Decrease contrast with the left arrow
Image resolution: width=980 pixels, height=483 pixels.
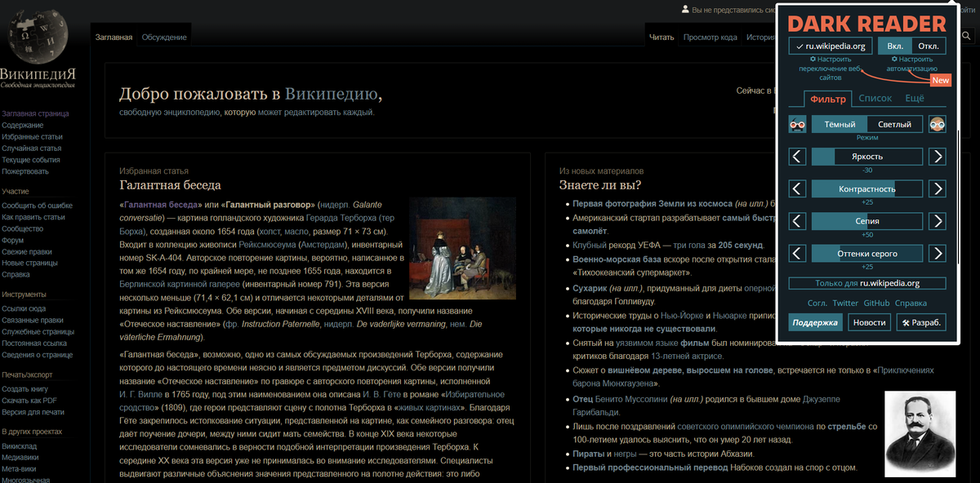pyautogui.click(x=798, y=188)
